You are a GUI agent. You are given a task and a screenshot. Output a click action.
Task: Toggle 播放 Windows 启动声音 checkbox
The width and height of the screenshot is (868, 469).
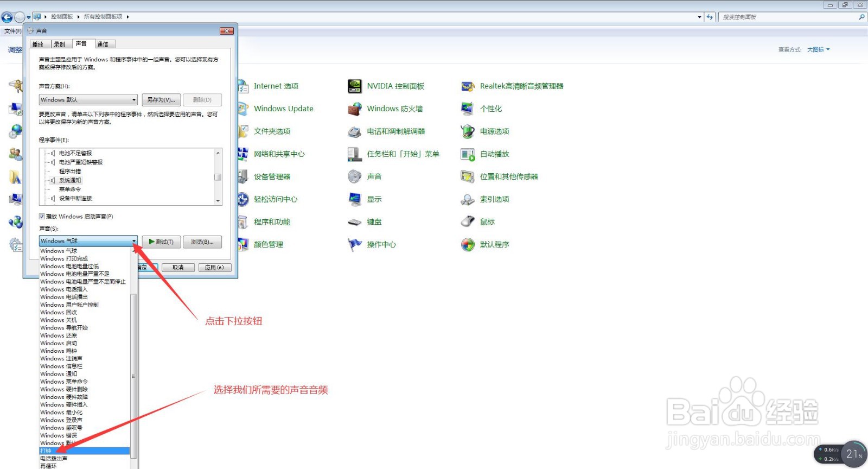(x=42, y=217)
